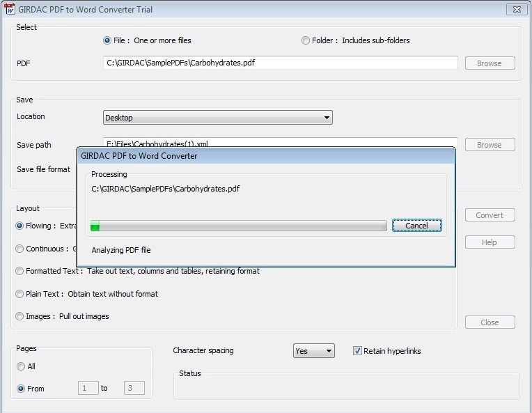Select the Folder: Includes sub-folders option

point(356,40)
